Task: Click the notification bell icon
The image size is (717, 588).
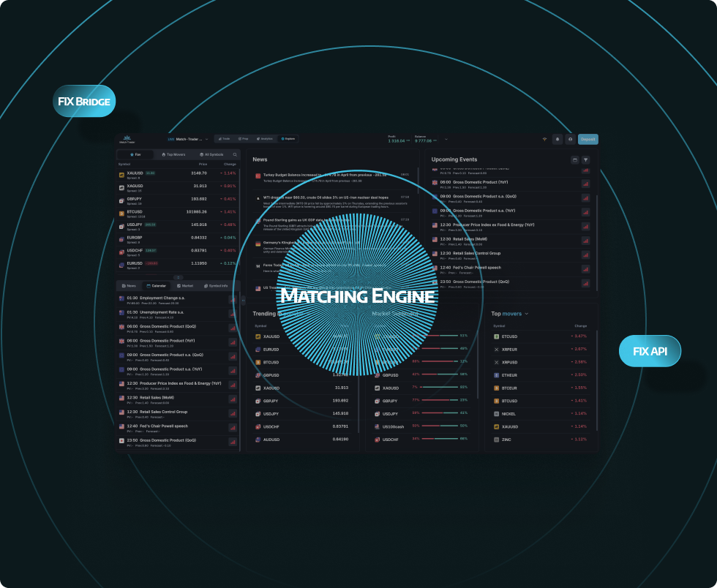Action: [557, 139]
